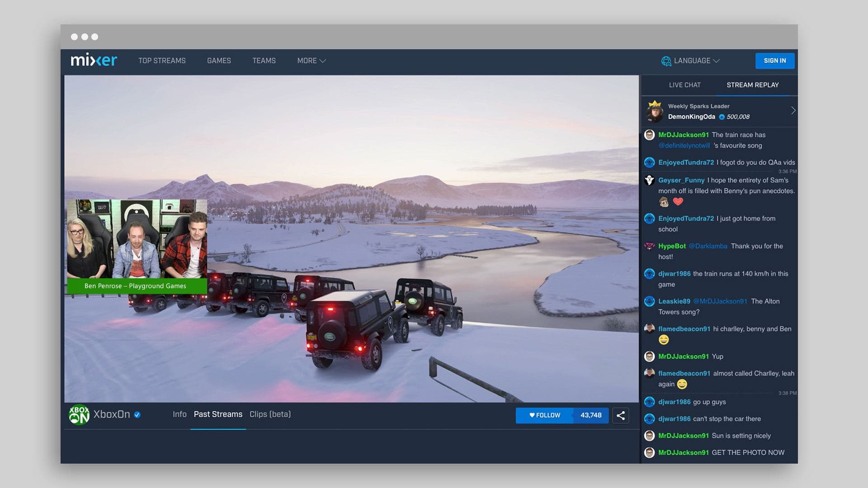Click the follower count 43,748
Viewport: 868px width, 488px height.
(590, 415)
